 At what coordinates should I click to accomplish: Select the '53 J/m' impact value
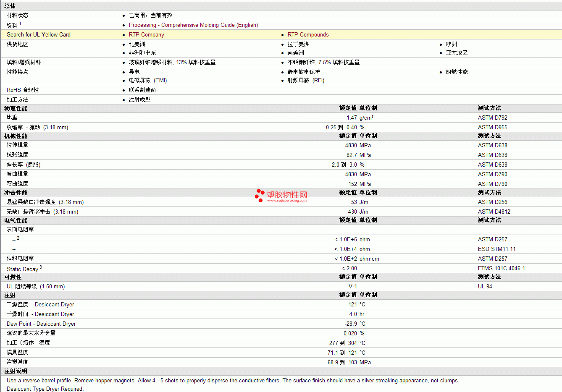click(x=360, y=202)
